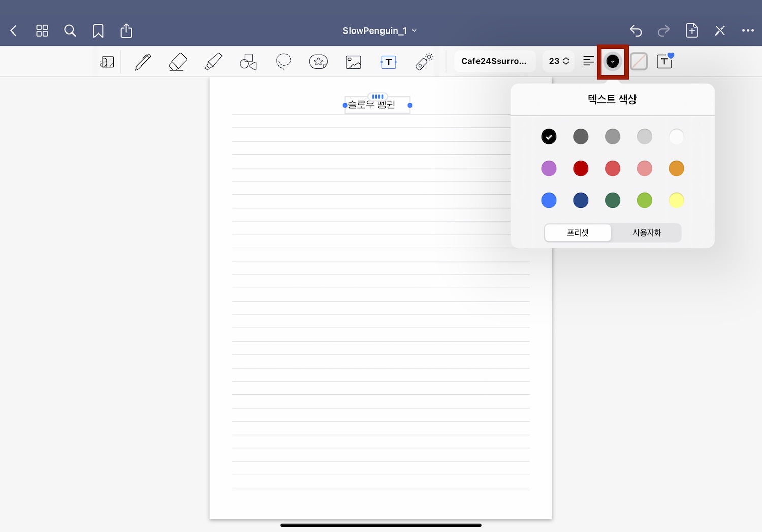This screenshot has height=532, width=762.
Task: Select the Lasso tool
Action: click(283, 62)
